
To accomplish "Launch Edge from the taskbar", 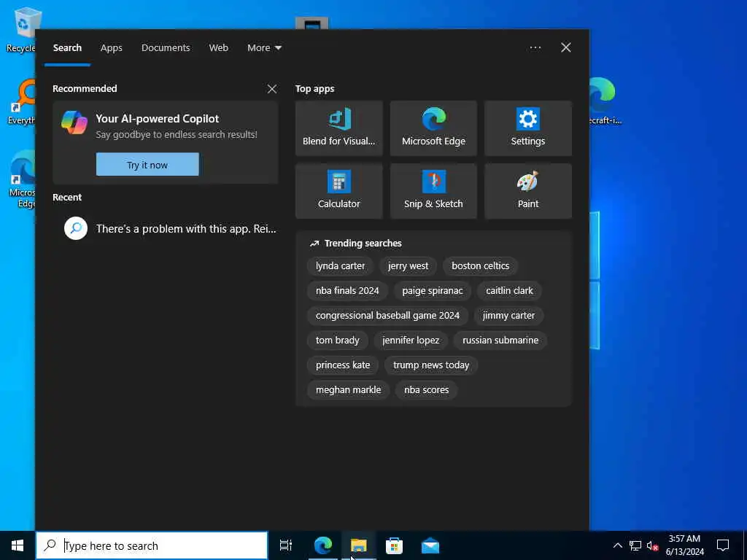I will click(x=322, y=545).
